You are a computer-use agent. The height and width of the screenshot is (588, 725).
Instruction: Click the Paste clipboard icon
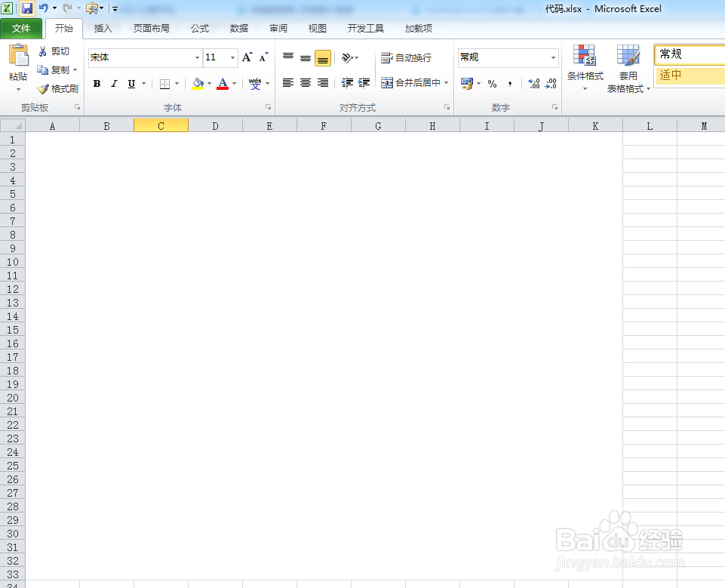[19, 56]
